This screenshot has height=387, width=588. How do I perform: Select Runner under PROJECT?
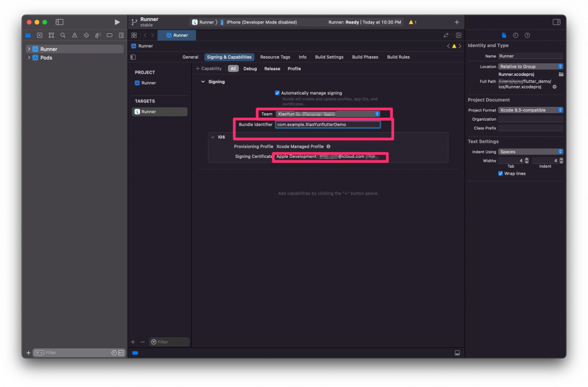tap(149, 83)
